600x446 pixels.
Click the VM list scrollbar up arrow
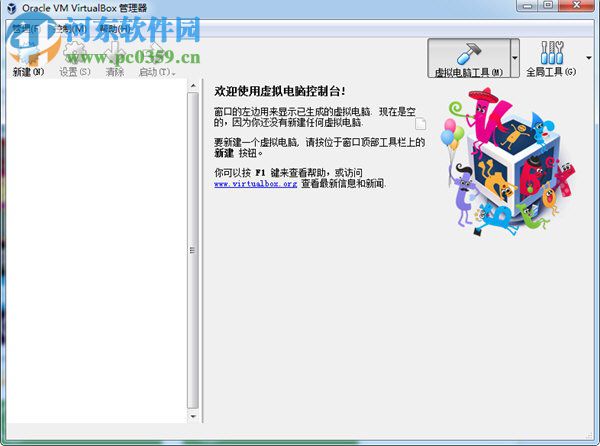pyautogui.click(x=193, y=86)
